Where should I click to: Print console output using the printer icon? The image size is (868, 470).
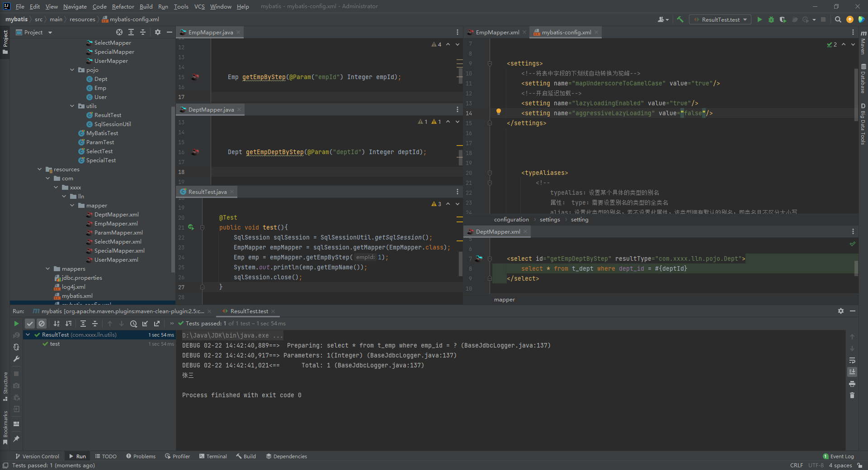coord(852,384)
